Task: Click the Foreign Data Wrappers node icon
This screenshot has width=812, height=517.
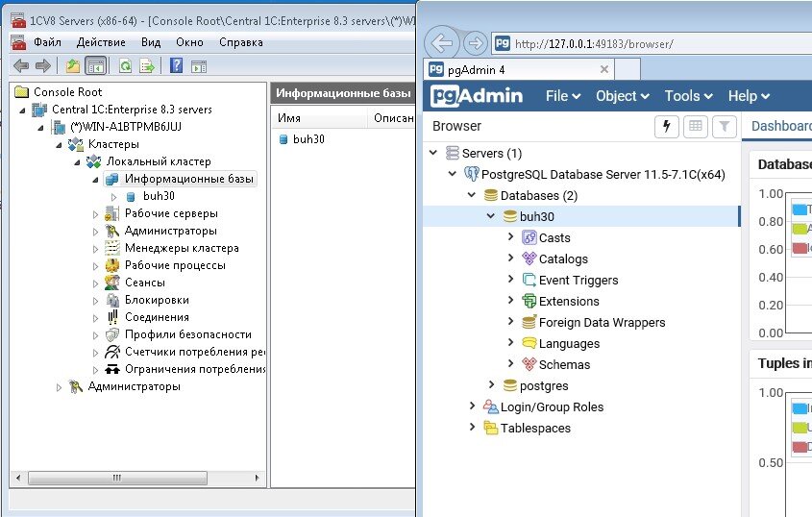Action: click(529, 322)
